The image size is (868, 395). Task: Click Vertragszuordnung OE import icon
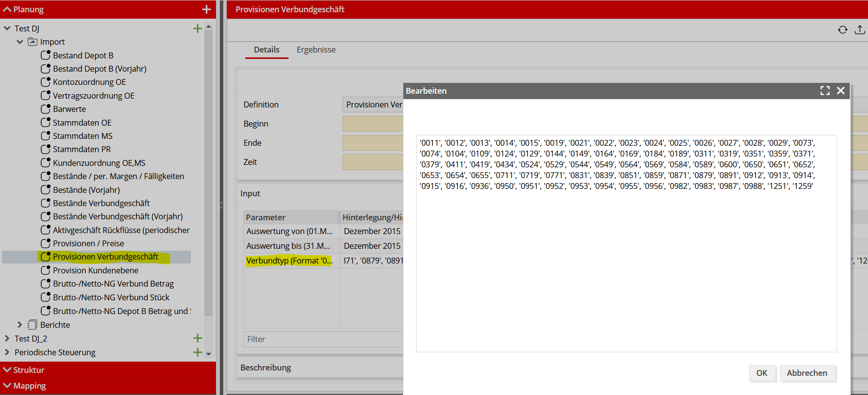46,95
